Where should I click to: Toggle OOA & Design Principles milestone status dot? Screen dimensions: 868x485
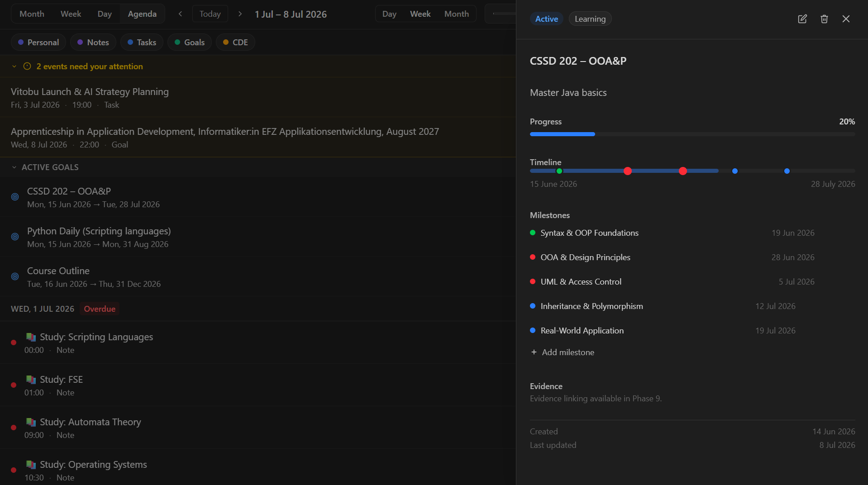click(533, 257)
